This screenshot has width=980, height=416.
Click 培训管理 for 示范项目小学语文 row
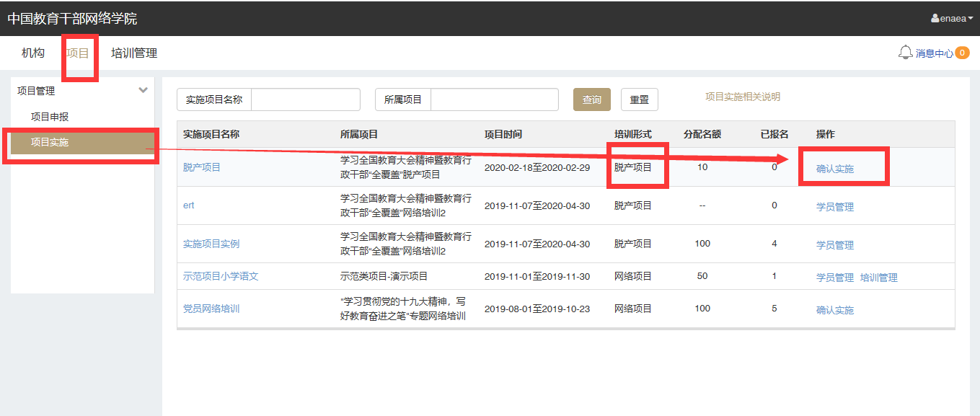(x=879, y=278)
